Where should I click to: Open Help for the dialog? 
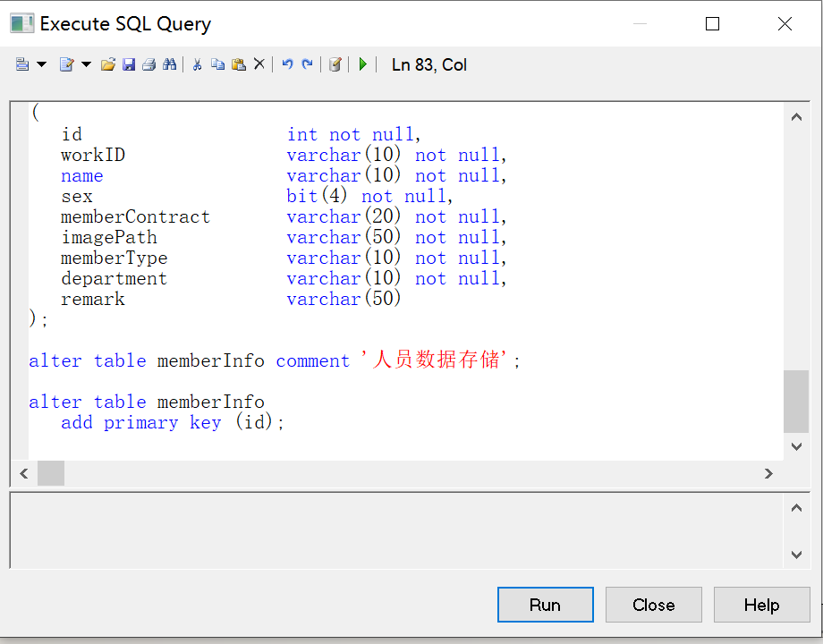[761, 605]
